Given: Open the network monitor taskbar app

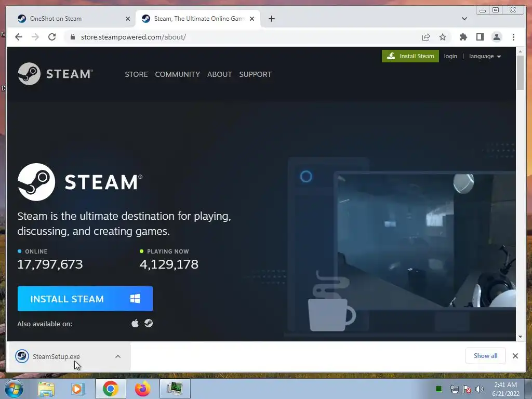Looking at the screenshot, I should pos(175,389).
